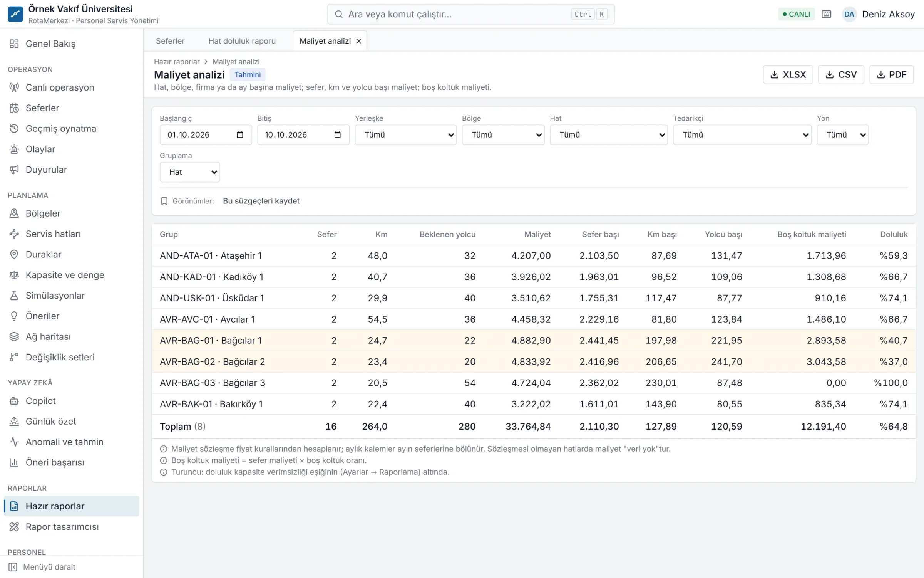Open the Bitiş date calendar picker
This screenshot has height=578, width=924.
click(337, 135)
